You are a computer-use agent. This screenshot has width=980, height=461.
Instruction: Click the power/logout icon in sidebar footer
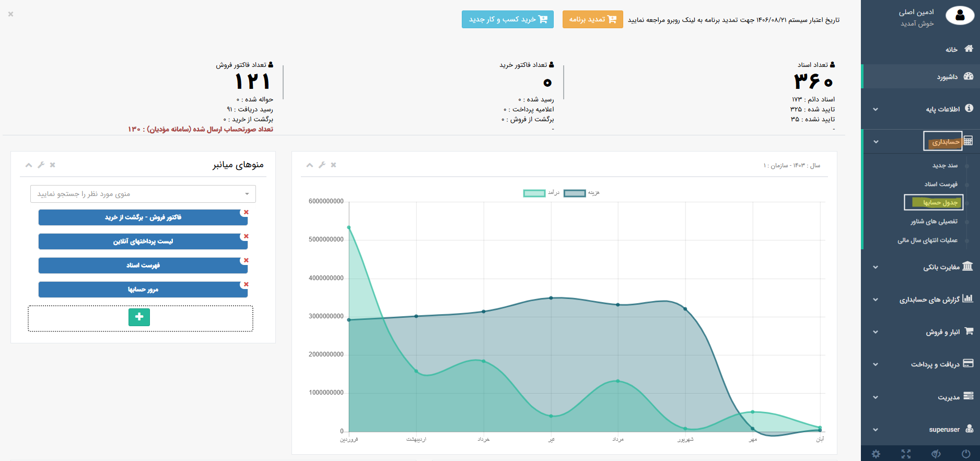[966, 454]
